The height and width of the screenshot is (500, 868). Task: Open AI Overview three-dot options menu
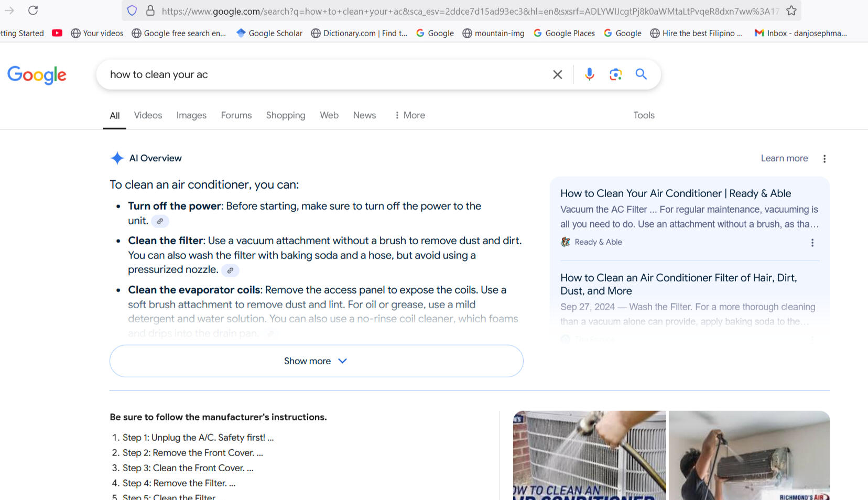point(824,159)
